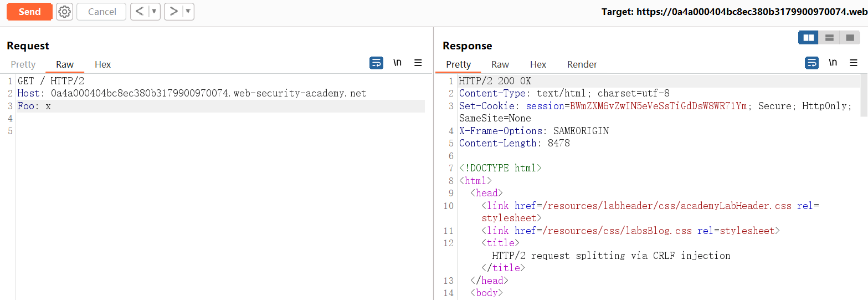This screenshot has width=868, height=300.
Task: Open Request panel hamburger options menu
Action: (x=418, y=63)
